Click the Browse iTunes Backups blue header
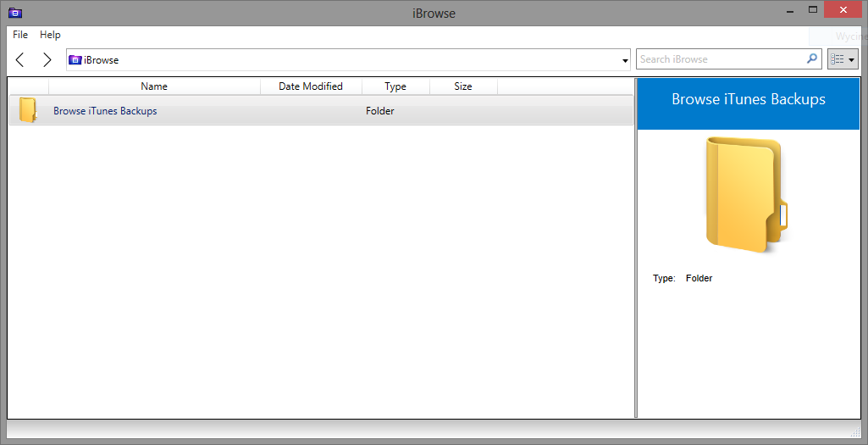The image size is (868, 445). 749,103
